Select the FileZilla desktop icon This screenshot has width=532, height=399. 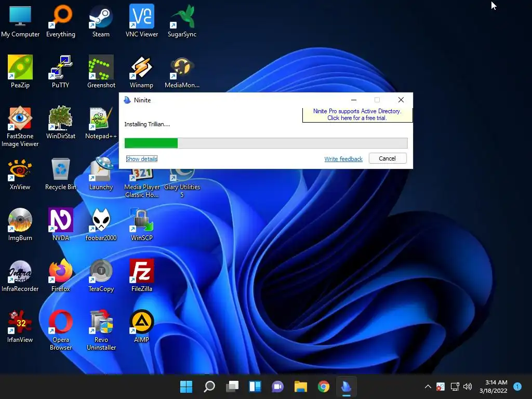(x=142, y=275)
